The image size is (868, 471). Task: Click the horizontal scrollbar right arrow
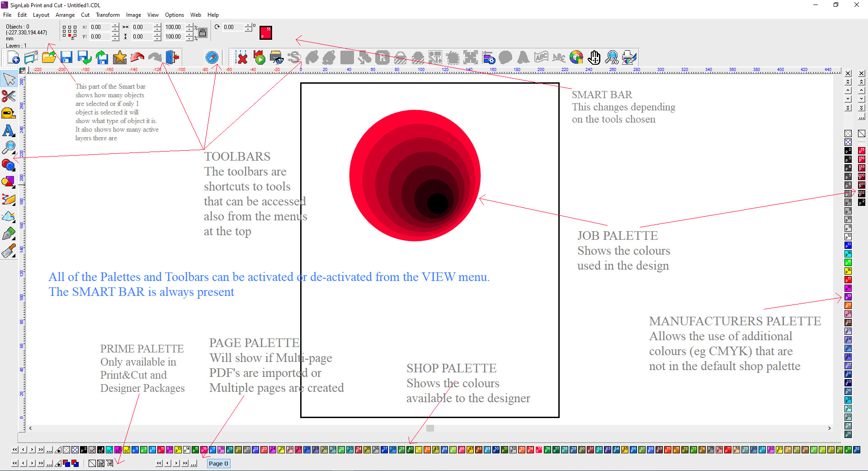pyautogui.click(x=830, y=428)
